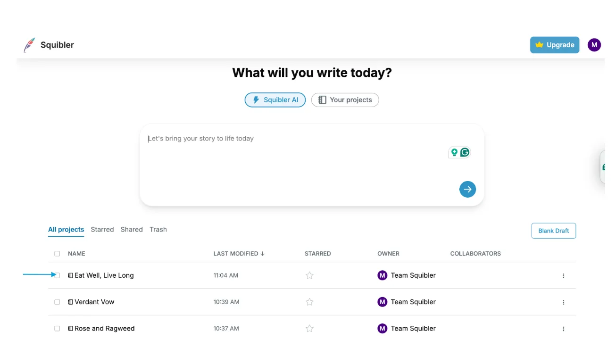Check the box for Verdant Vow
Screen dimensions: 616x364
[x=57, y=302]
